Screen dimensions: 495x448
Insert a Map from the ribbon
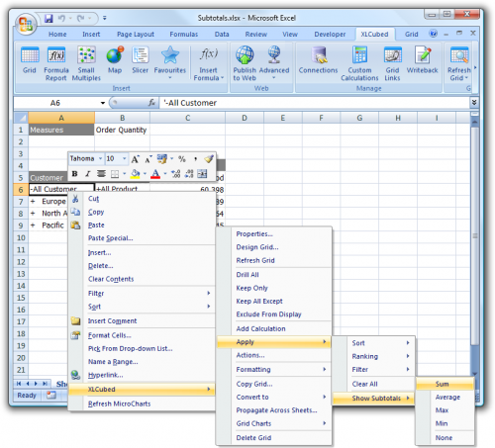tap(115, 60)
